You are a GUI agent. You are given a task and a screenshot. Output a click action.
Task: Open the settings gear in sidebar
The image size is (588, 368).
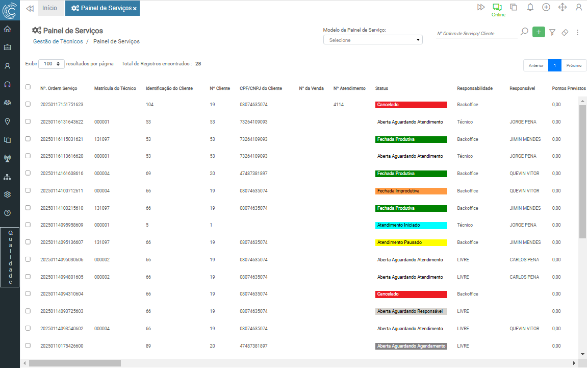pos(8,194)
